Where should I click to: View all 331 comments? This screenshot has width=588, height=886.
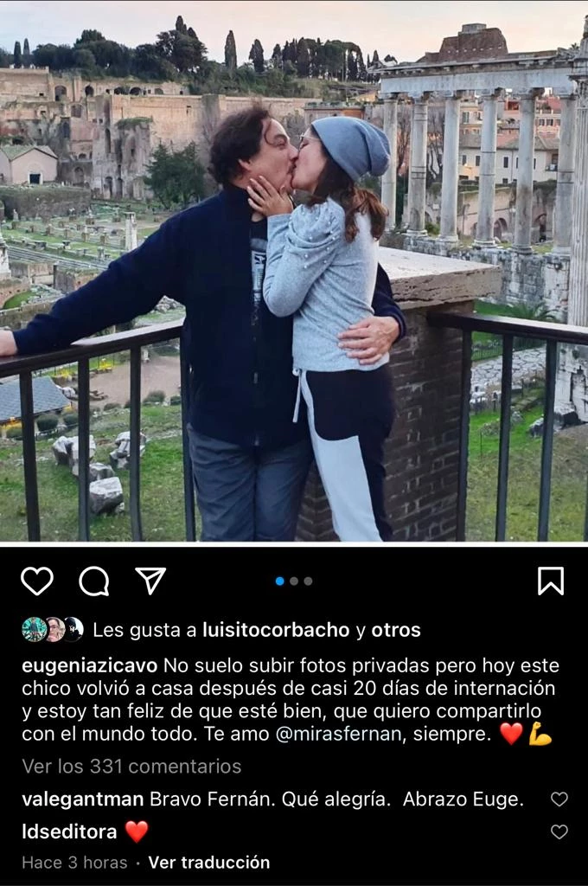[131, 767]
